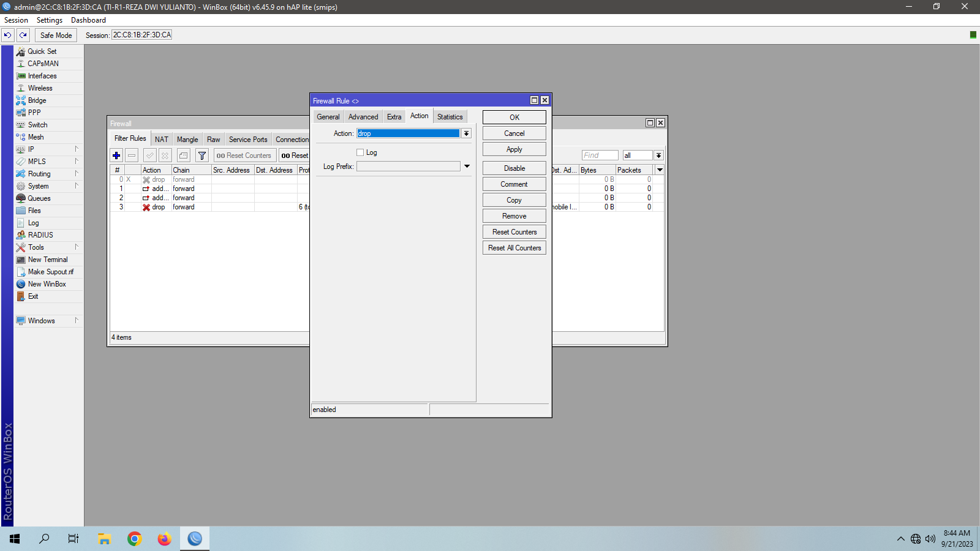980x551 pixels.
Task: Click the Log Prefix input field
Action: tap(408, 167)
